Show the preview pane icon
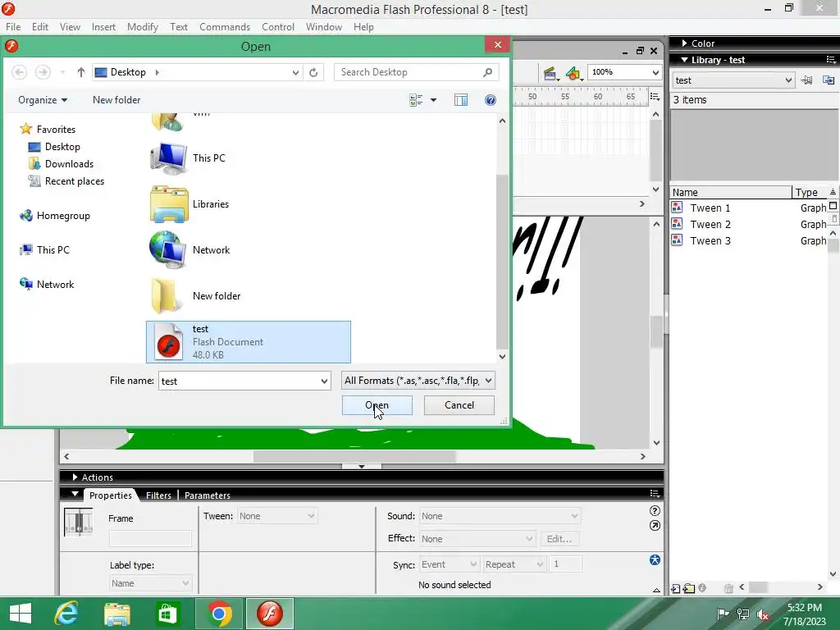Viewport: 840px width, 630px height. pos(461,100)
